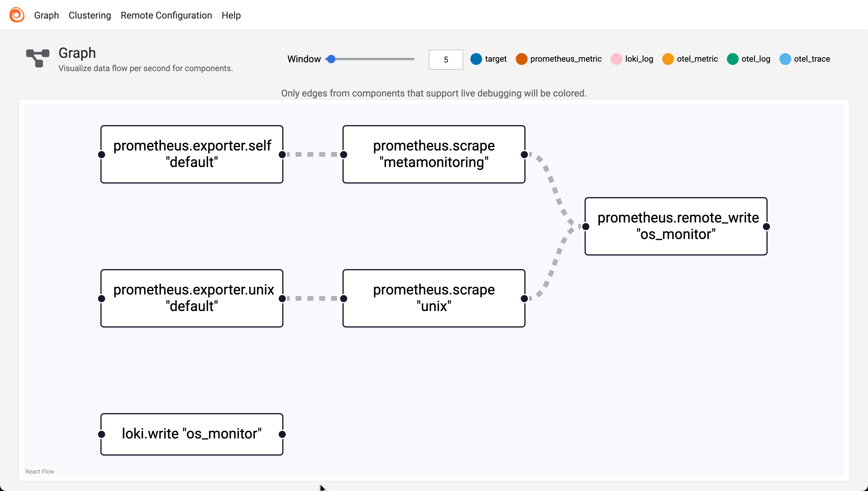Click the orange prometheus_metric legend dot
Viewport: 868px width, 491px height.
tap(521, 59)
